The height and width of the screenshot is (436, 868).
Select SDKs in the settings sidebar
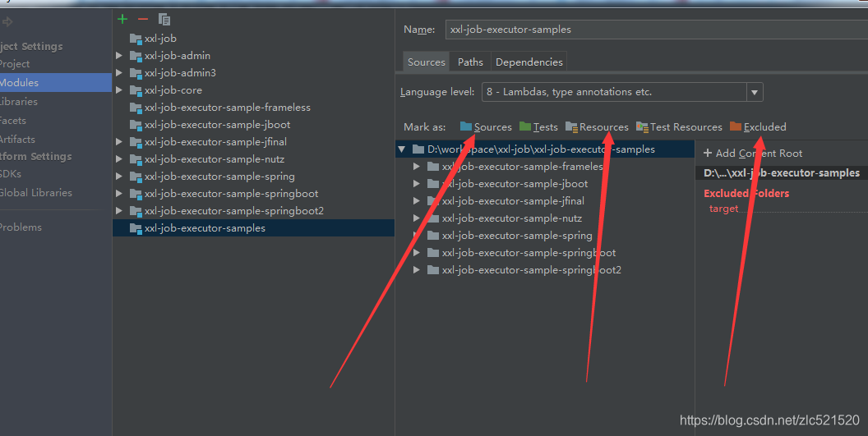(x=11, y=174)
